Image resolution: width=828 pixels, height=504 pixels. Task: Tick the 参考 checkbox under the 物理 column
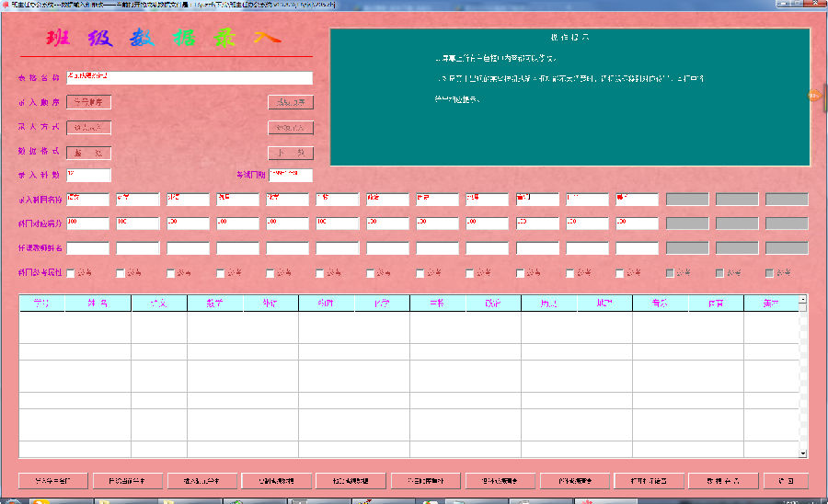(220, 273)
